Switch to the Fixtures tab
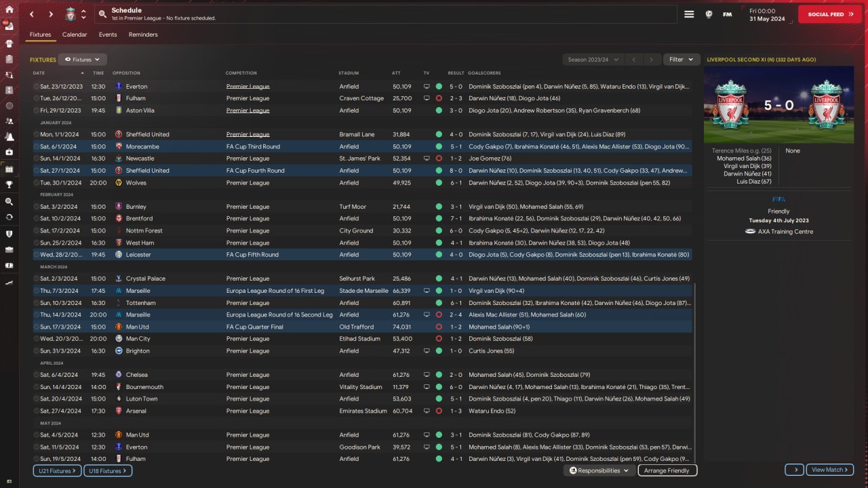The height and width of the screenshot is (488, 868). click(40, 35)
